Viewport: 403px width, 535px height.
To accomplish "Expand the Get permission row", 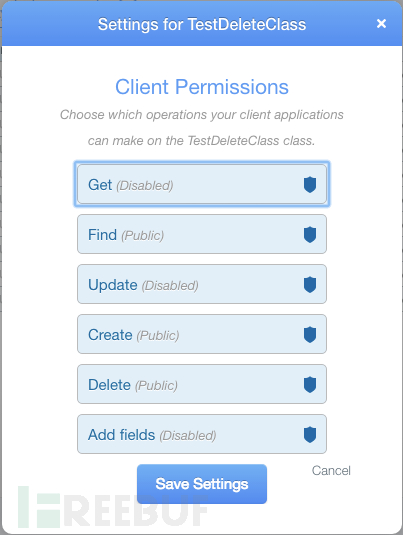I will click(202, 184).
